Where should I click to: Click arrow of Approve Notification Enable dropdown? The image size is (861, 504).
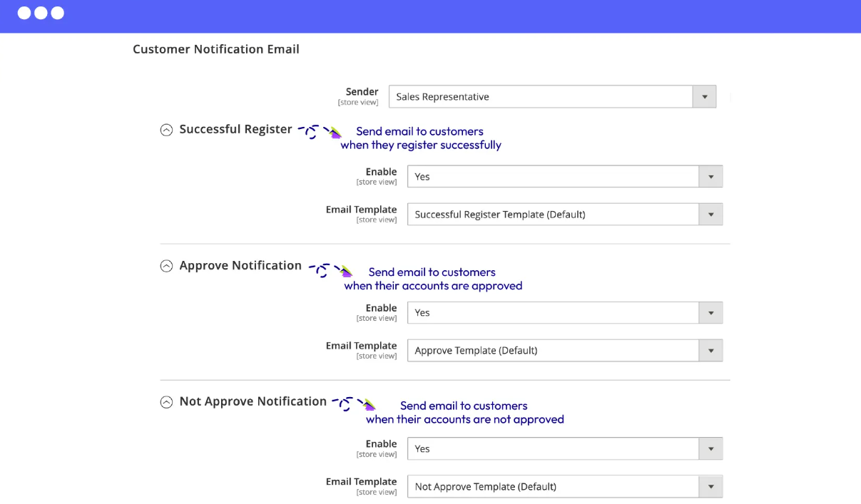tap(710, 313)
